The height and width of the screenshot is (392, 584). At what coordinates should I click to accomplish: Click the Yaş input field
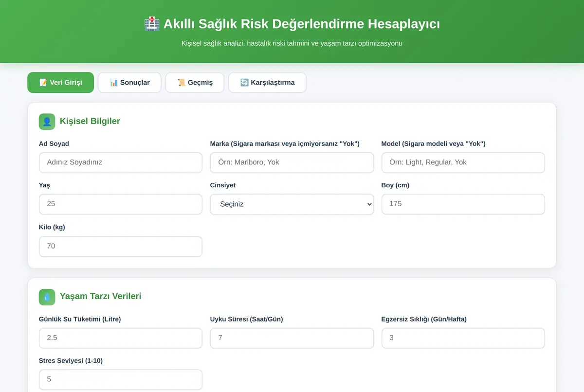coord(121,204)
